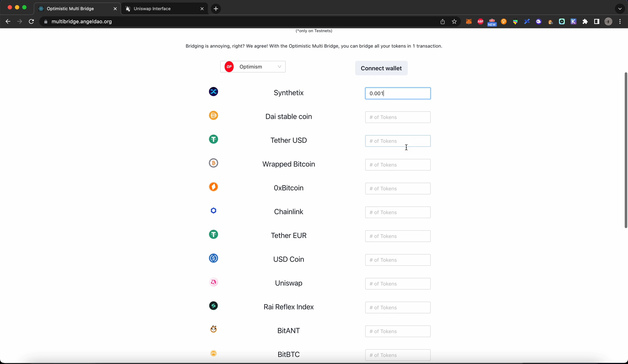Click the Uniswap amount field
Screen dimensions: 628x364
(x=398, y=284)
